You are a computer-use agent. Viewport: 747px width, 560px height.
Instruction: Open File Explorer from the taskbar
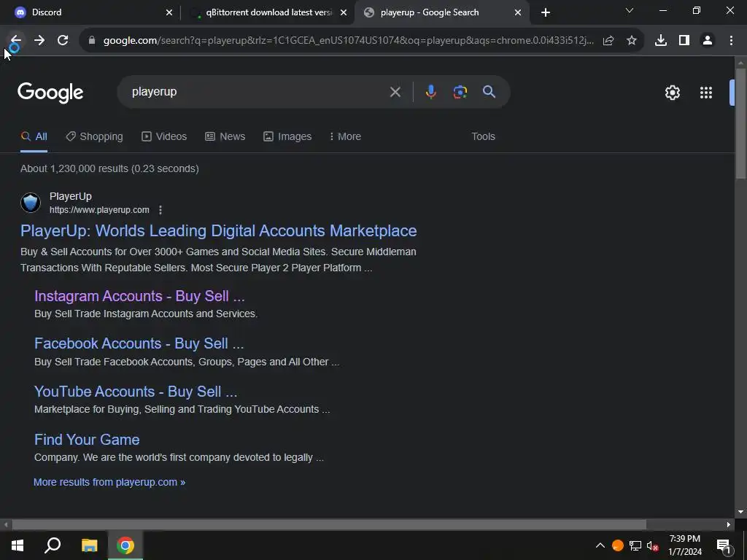pyautogui.click(x=89, y=545)
